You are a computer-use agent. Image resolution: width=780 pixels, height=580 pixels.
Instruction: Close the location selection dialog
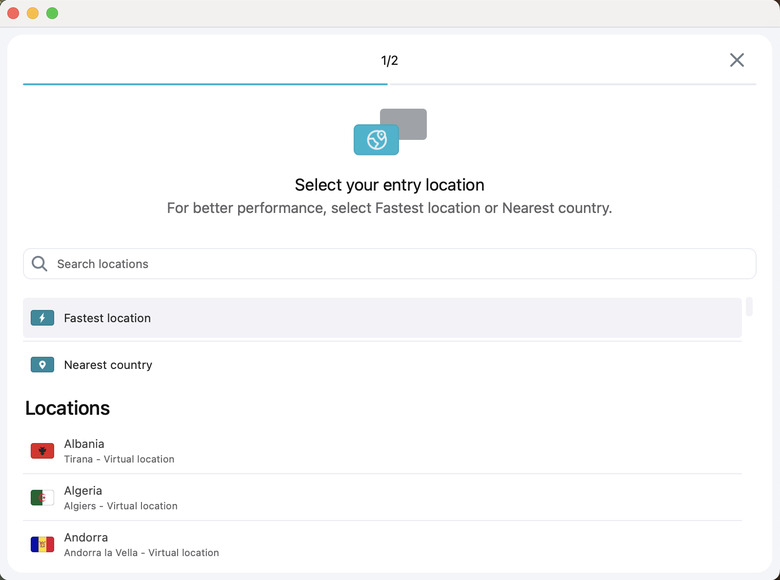point(737,60)
